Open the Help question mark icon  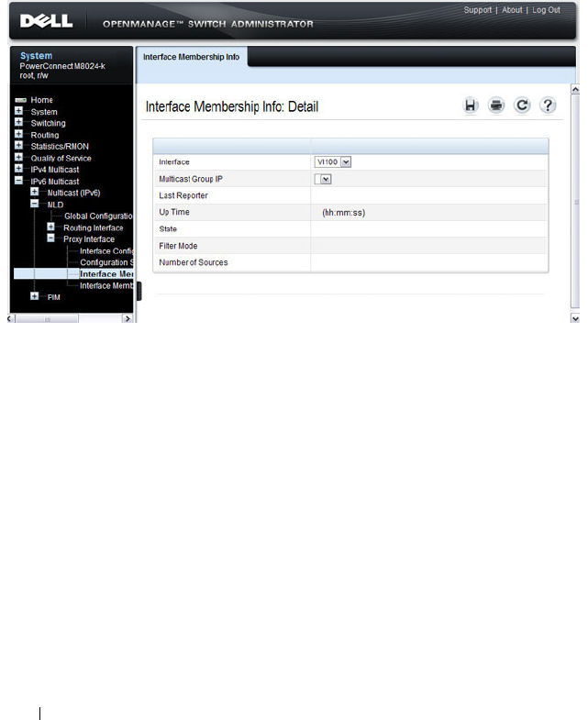[x=548, y=105]
